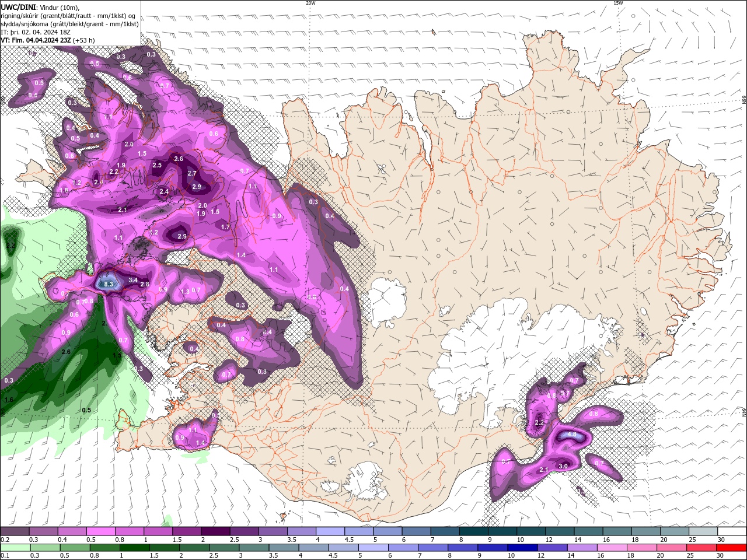Select top legend swatch between 1 and 1.5
Image resolution: width=747 pixels, height=560 pixels.
pyautogui.click(x=158, y=531)
